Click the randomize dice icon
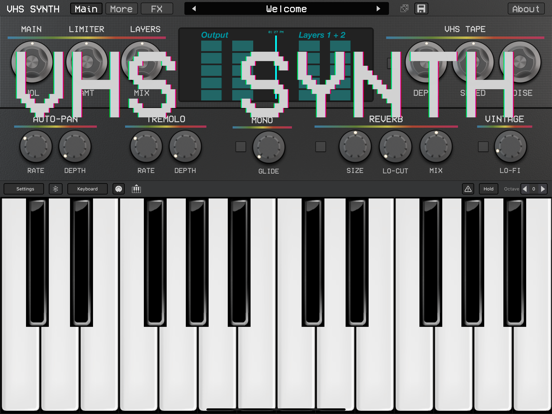This screenshot has width=552, height=414. click(404, 8)
